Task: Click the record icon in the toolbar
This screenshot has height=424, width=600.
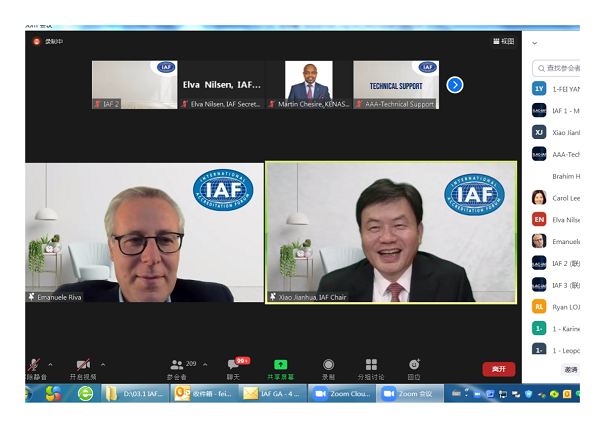Action: pos(328,366)
